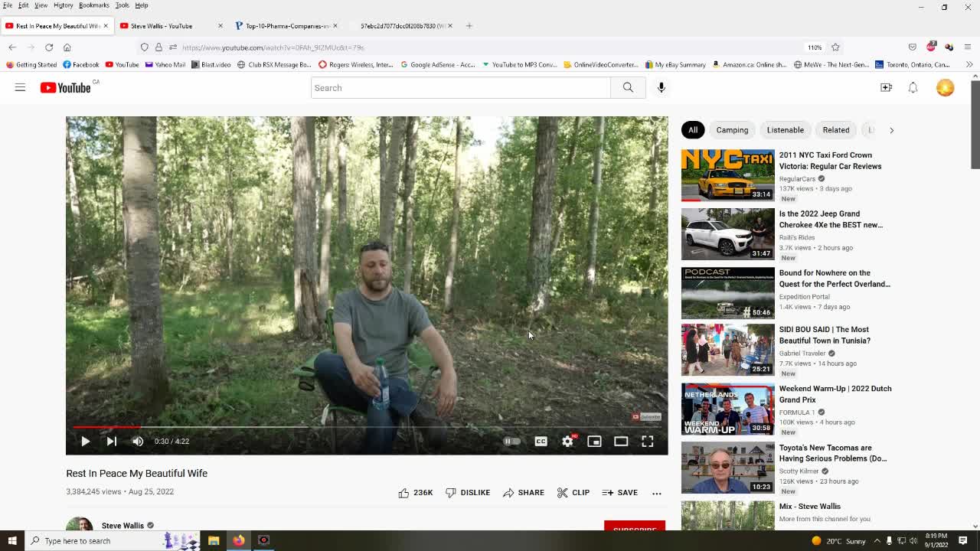Open the Steve Wallis channel name
980x551 pixels.
tap(122, 526)
